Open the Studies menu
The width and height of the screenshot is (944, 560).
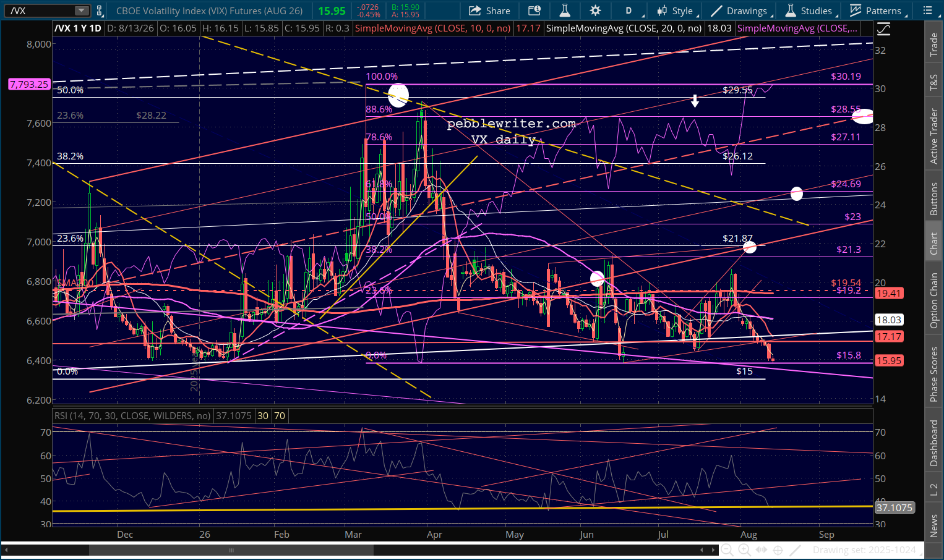coord(810,11)
